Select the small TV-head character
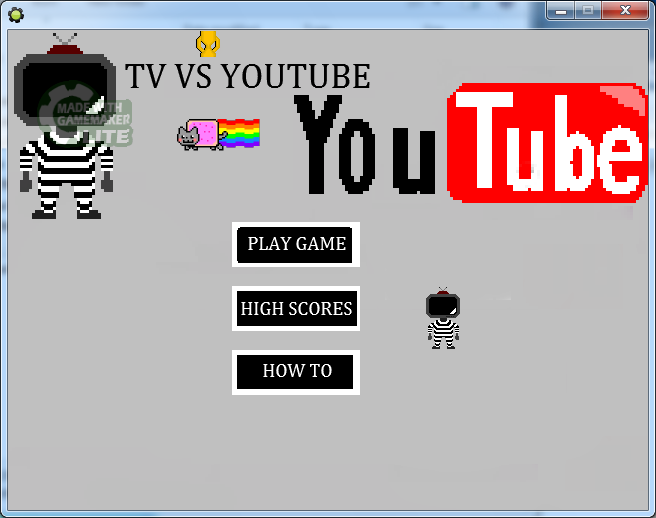 coord(442,318)
